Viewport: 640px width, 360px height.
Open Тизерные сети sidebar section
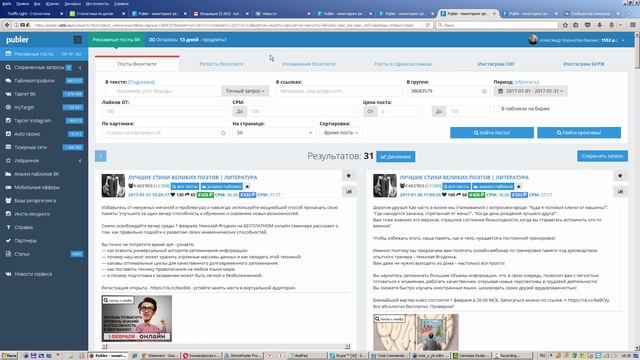click(x=44, y=147)
